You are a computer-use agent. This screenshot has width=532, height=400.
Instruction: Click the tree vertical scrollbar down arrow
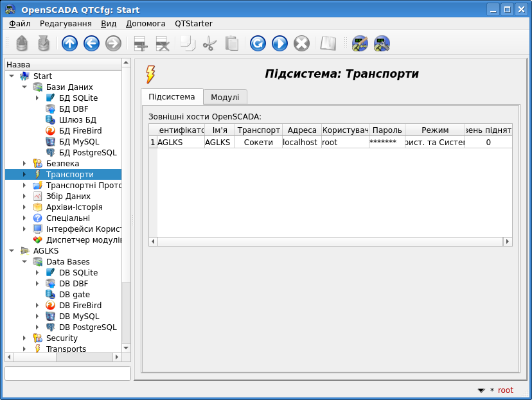126,348
